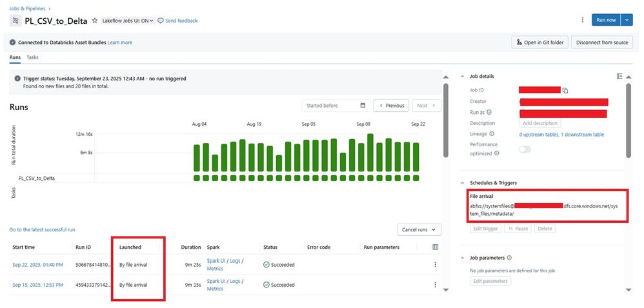Open row actions menu for Sep 22 run
The height and width of the screenshot is (308, 644).
pyautogui.click(x=435, y=265)
